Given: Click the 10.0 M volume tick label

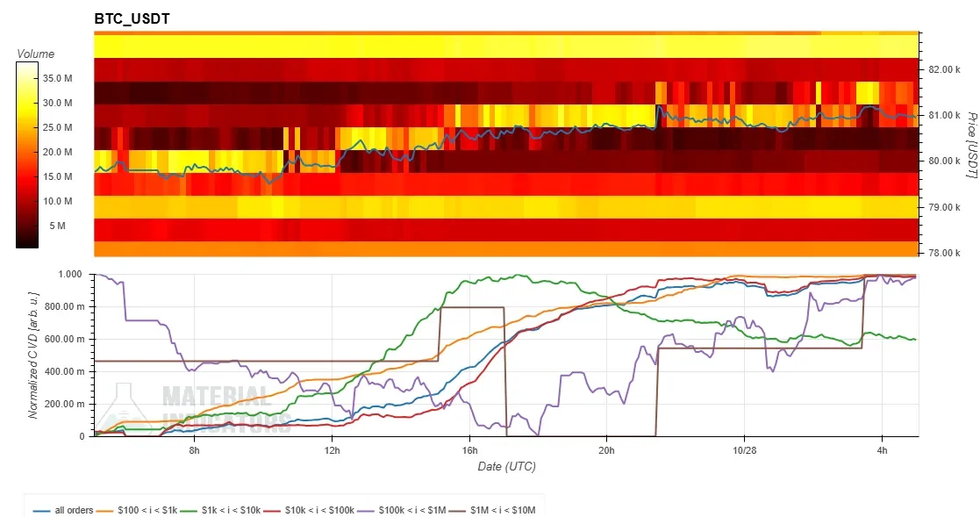Looking at the screenshot, I should click(x=58, y=201).
